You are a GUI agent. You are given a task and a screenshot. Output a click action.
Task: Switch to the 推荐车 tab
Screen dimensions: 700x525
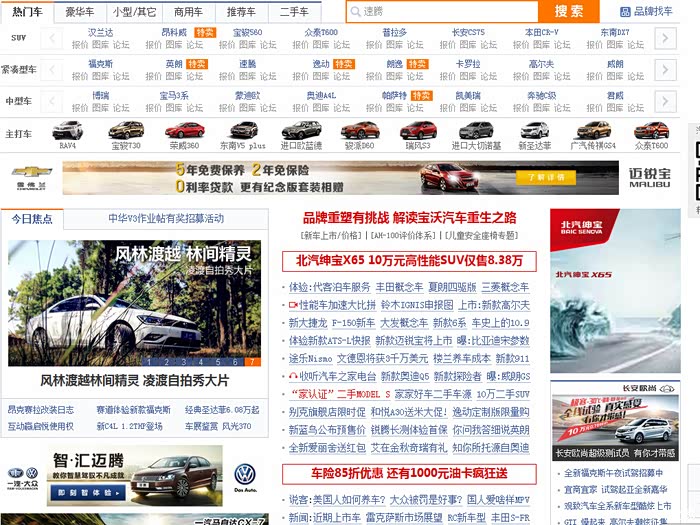[x=242, y=12]
